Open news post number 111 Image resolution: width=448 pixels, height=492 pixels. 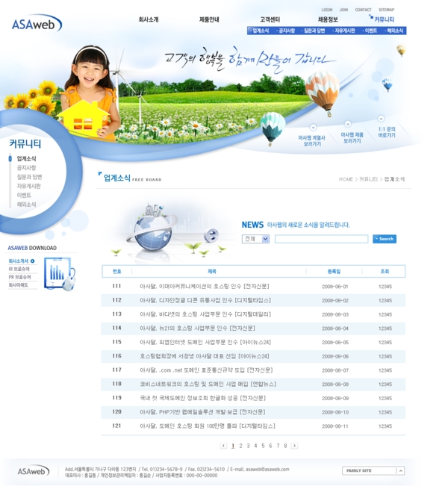click(x=205, y=286)
